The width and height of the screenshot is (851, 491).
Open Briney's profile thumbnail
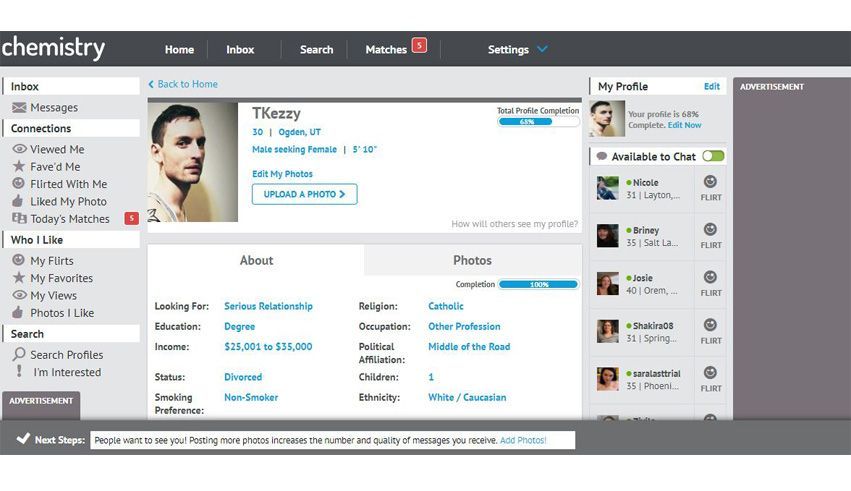tap(607, 236)
